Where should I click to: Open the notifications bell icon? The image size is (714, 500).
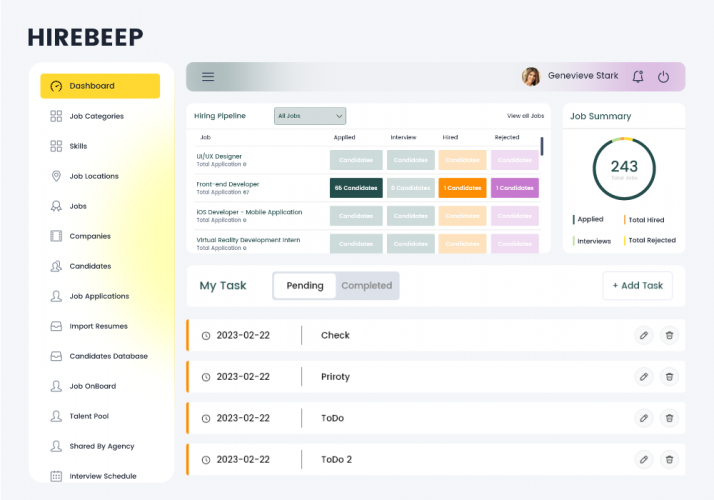click(x=638, y=77)
